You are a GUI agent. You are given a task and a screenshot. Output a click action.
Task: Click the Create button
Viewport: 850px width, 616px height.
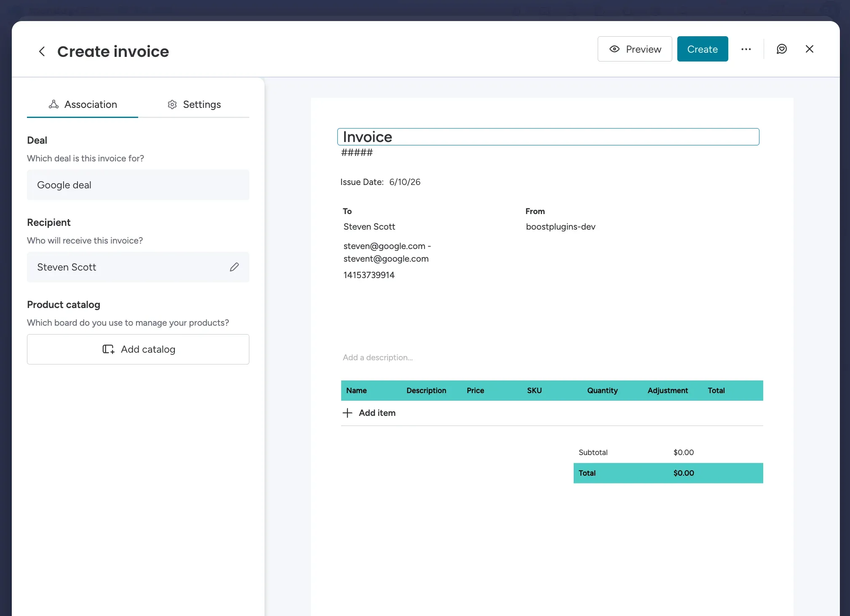tap(702, 49)
